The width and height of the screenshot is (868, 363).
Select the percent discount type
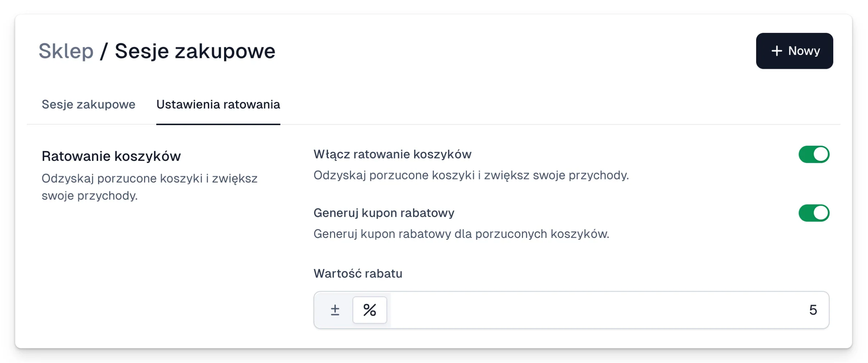coord(370,310)
